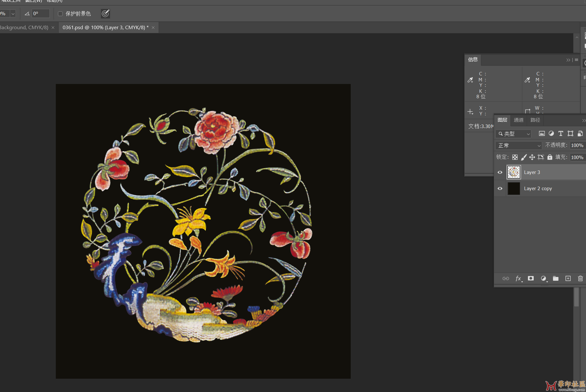Filter layers by adjustment layer icon

click(x=551, y=133)
